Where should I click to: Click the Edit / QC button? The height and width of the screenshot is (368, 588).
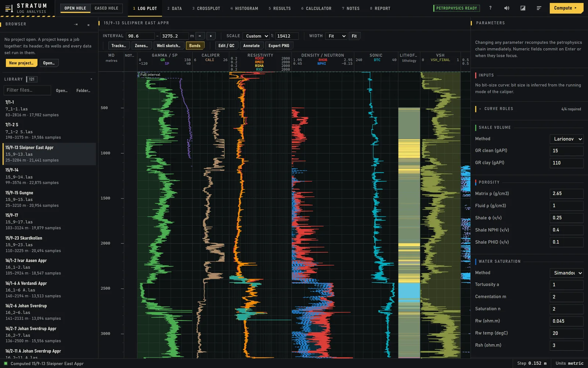pos(226,46)
